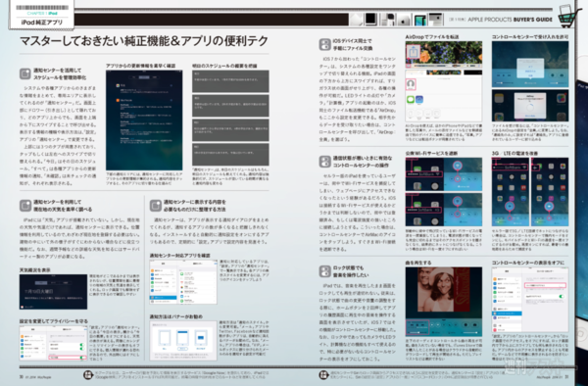The height and width of the screenshot is (386, 588).
Task: Click the circled airplane mode icon in right 3G/LTE screenshot
Action: [549, 206]
